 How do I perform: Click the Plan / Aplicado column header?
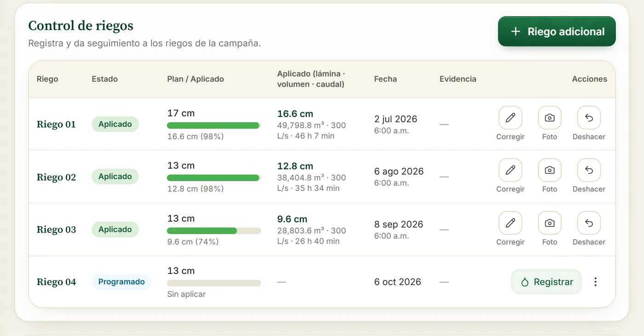pyautogui.click(x=195, y=79)
